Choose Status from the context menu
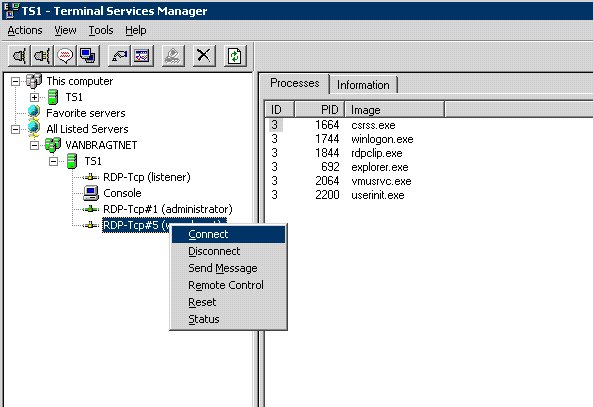 228,319
